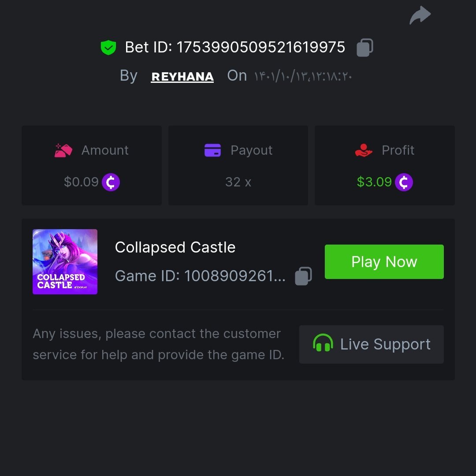
Task: Open Live Support chat
Action: click(371, 344)
